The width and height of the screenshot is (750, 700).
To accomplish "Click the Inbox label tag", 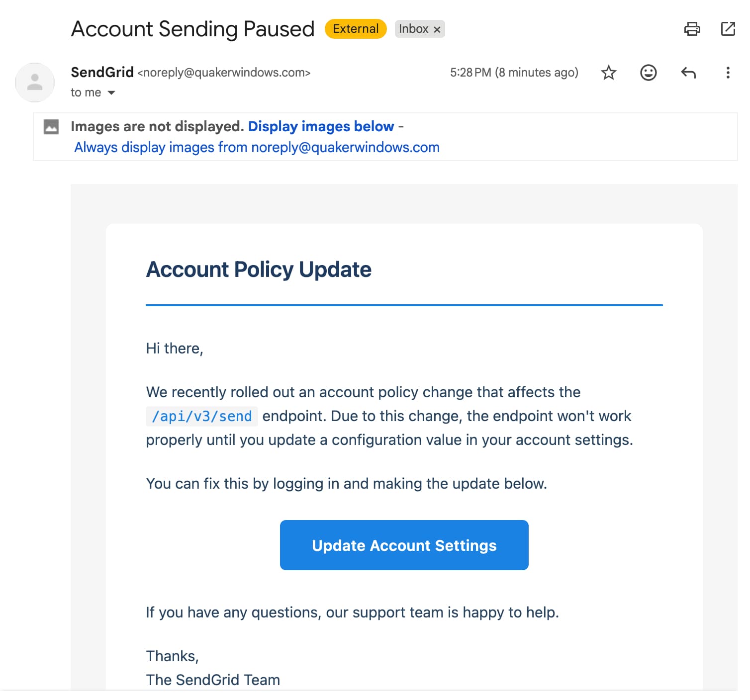I will click(x=413, y=29).
